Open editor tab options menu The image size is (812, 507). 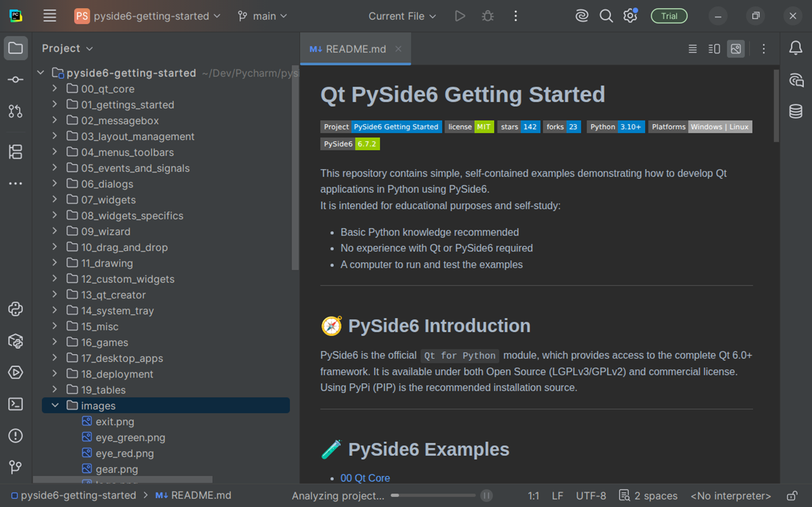764,49
